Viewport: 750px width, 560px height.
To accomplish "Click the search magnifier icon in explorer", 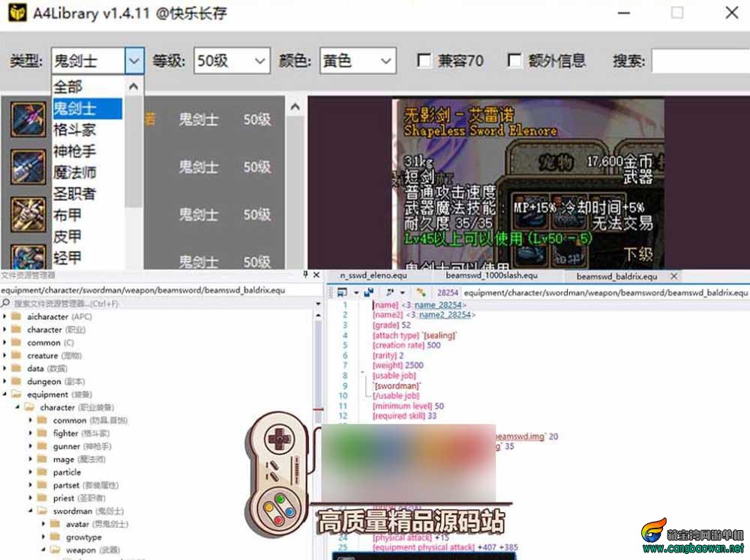I will click(x=6, y=303).
